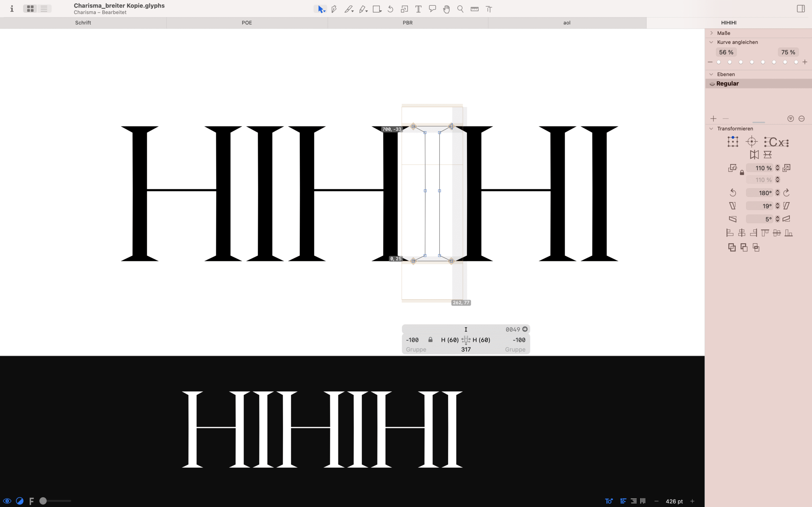Toggle the preview eye icon
This screenshot has height=507, width=812.
7,501
